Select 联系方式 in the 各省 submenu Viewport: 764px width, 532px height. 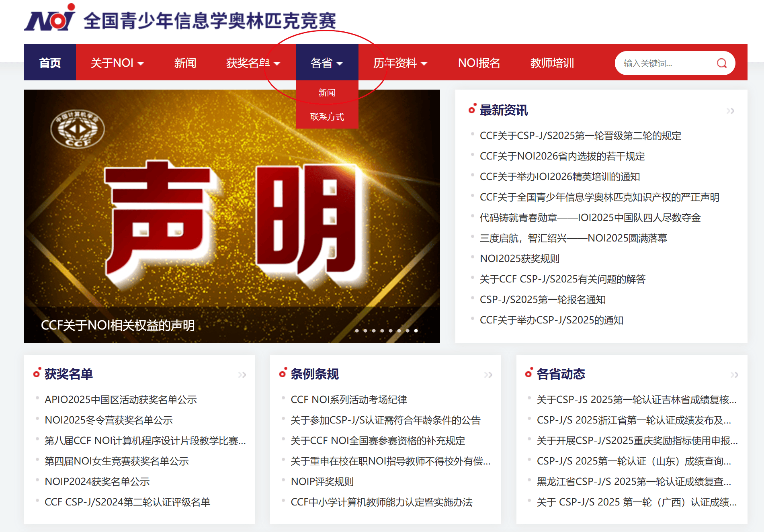[x=327, y=117]
